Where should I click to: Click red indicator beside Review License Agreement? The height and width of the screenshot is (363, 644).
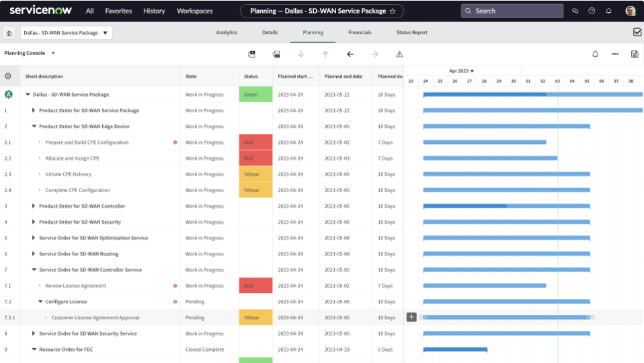(175, 286)
